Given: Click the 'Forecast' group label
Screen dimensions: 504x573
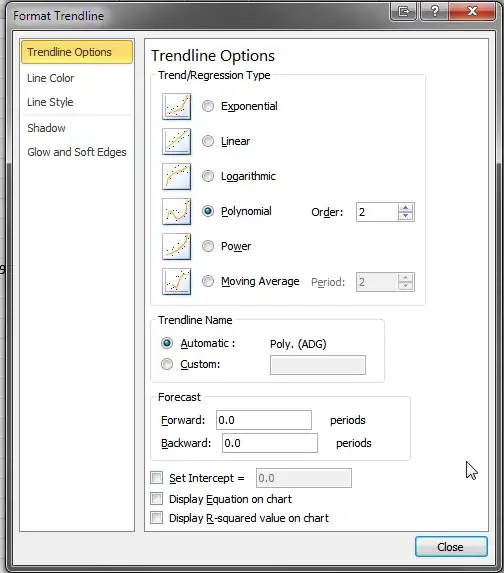Looking at the screenshot, I should click(x=179, y=397).
